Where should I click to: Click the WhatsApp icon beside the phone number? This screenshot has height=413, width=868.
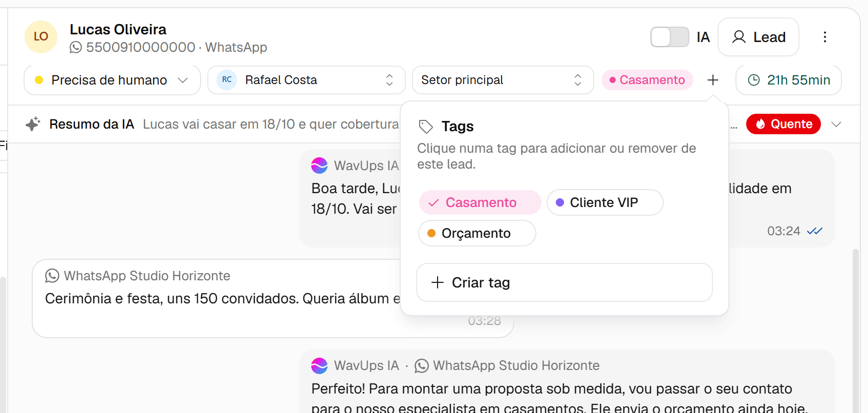(x=76, y=47)
